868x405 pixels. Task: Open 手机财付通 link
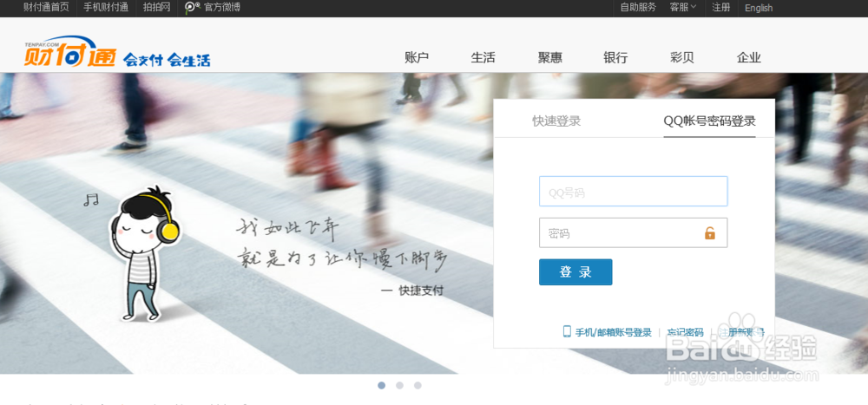click(106, 7)
